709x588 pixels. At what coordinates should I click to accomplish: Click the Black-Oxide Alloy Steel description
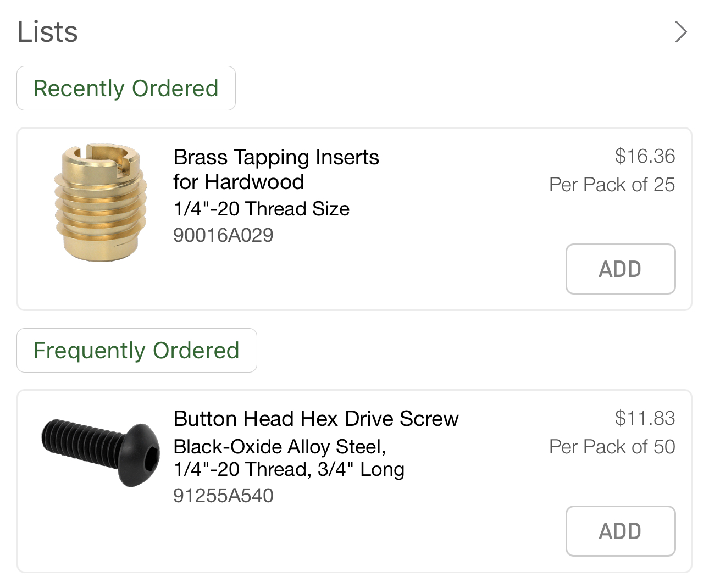point(280,447)
